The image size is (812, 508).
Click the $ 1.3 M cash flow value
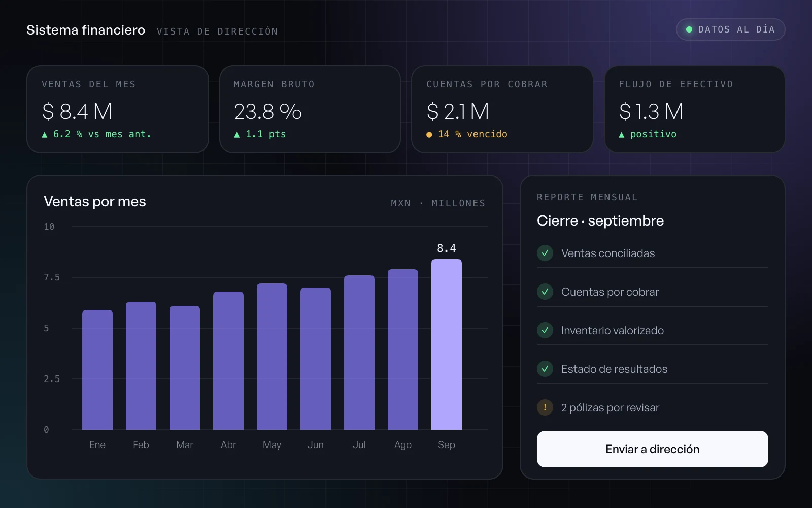pos(651,111)
